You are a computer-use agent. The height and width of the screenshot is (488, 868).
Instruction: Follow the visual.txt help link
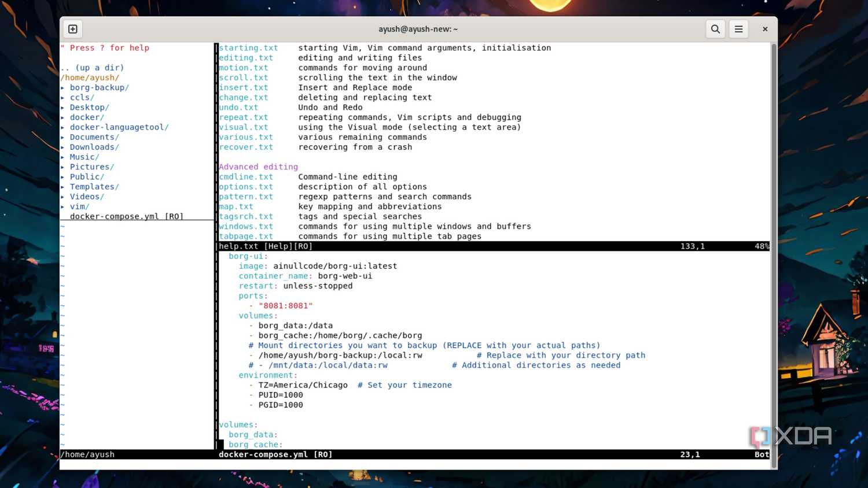pos(244,127)
